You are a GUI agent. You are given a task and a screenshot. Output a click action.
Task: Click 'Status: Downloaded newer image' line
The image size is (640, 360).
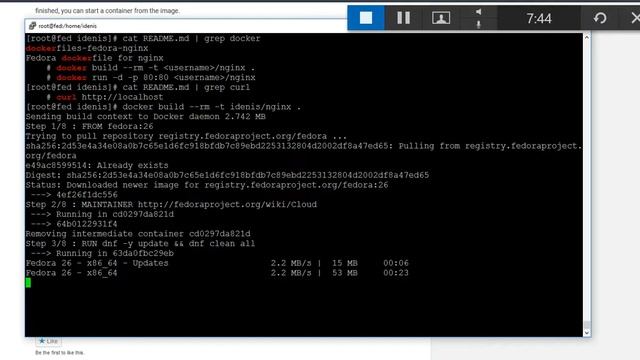[207, 185]
